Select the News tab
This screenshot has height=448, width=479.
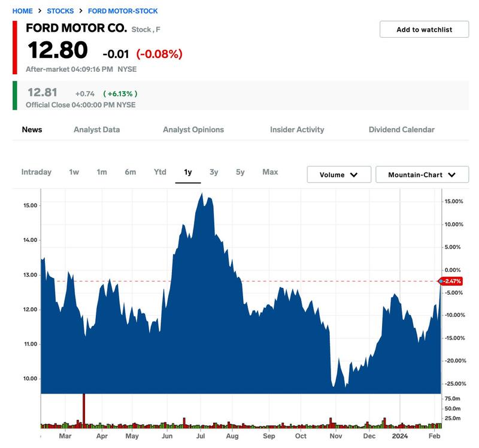pos(32,129)
